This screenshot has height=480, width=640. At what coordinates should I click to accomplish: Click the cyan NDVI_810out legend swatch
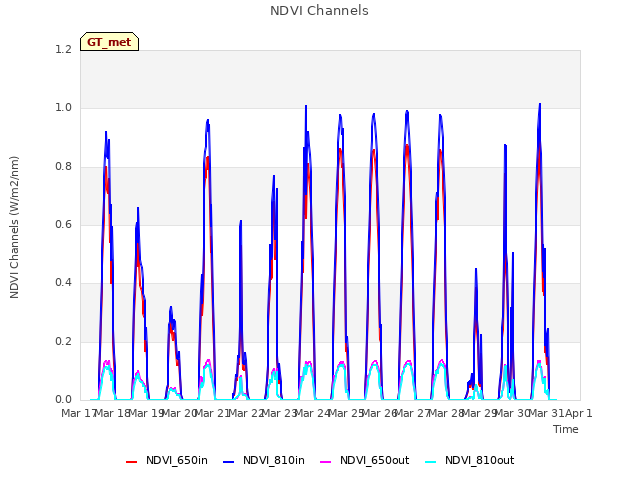point(430,462)
